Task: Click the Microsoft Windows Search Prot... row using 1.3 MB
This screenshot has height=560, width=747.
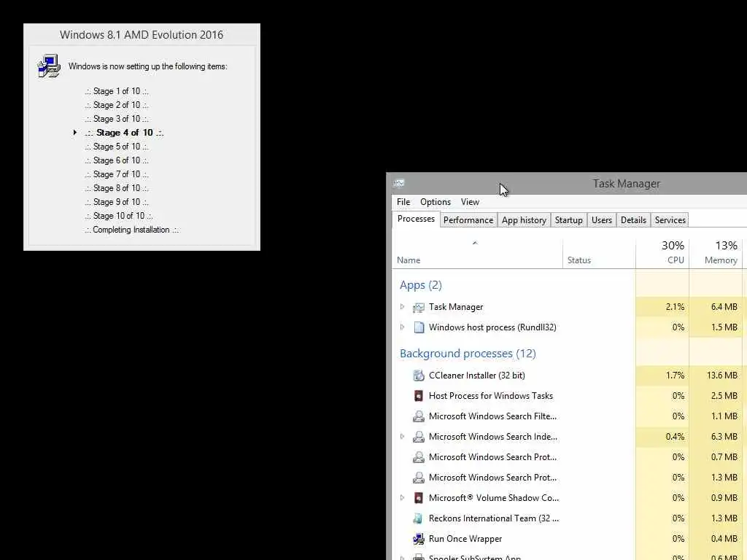Action: coord(568,478)
